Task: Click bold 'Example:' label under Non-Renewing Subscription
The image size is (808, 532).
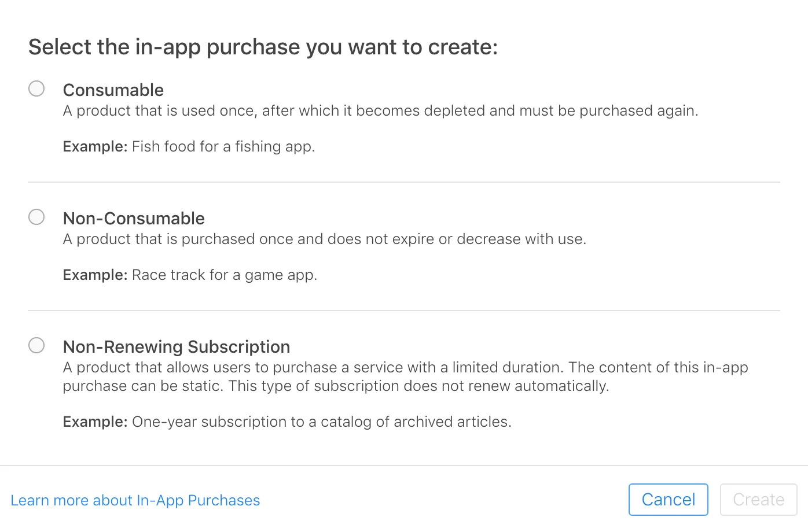Action: click(x=94, y=422)
